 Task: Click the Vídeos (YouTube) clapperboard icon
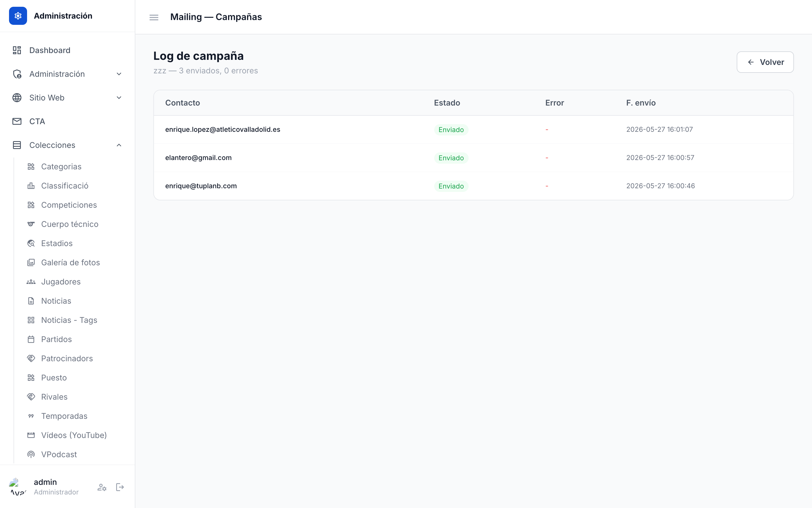31,435
